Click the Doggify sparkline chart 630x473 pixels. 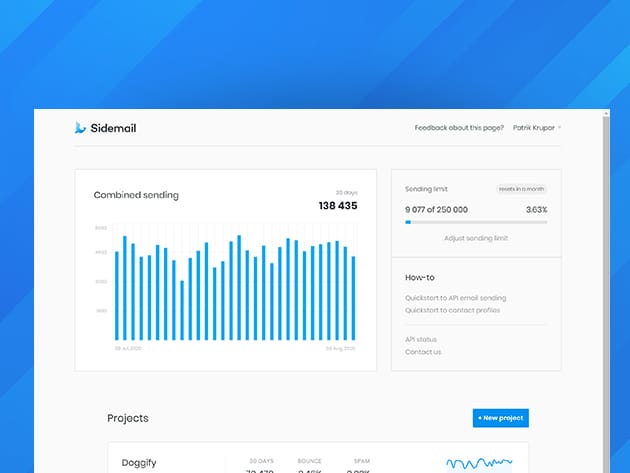click(479, 463)
